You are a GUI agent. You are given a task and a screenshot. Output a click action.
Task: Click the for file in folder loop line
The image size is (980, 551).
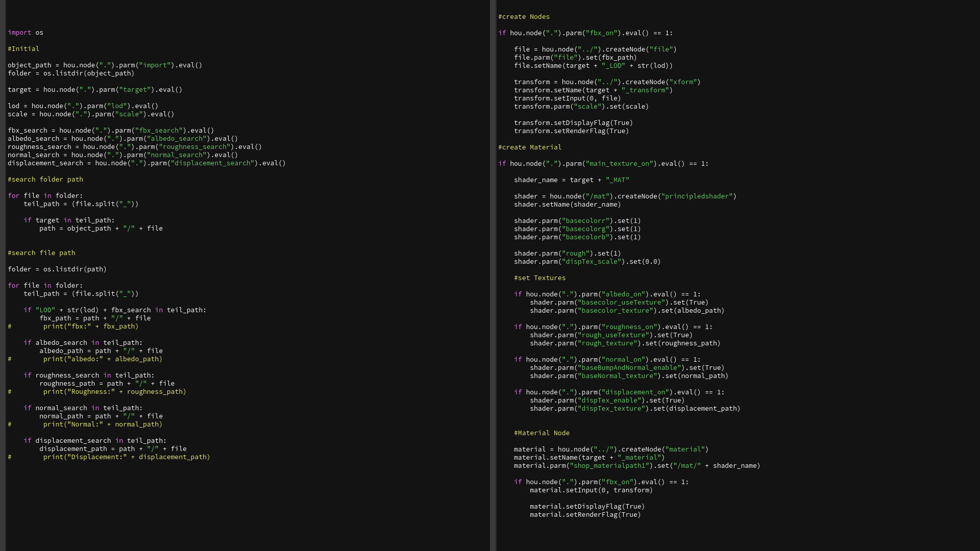point(45,195)
